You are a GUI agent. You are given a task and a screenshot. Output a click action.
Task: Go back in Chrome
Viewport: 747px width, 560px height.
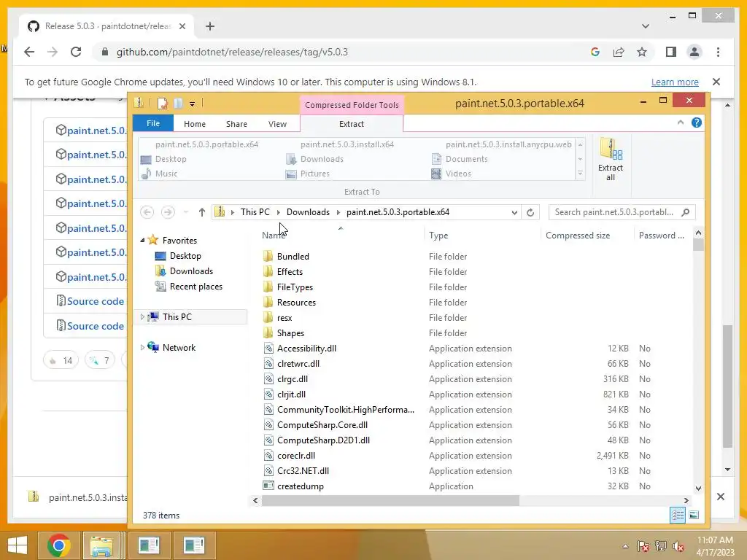click(x=29, y=52)
